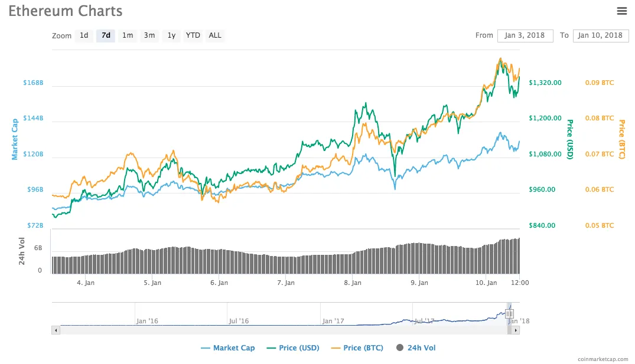Click the 0.07 BTC axis label
This screenshot has height=364, width=635.
click(600, 154)
